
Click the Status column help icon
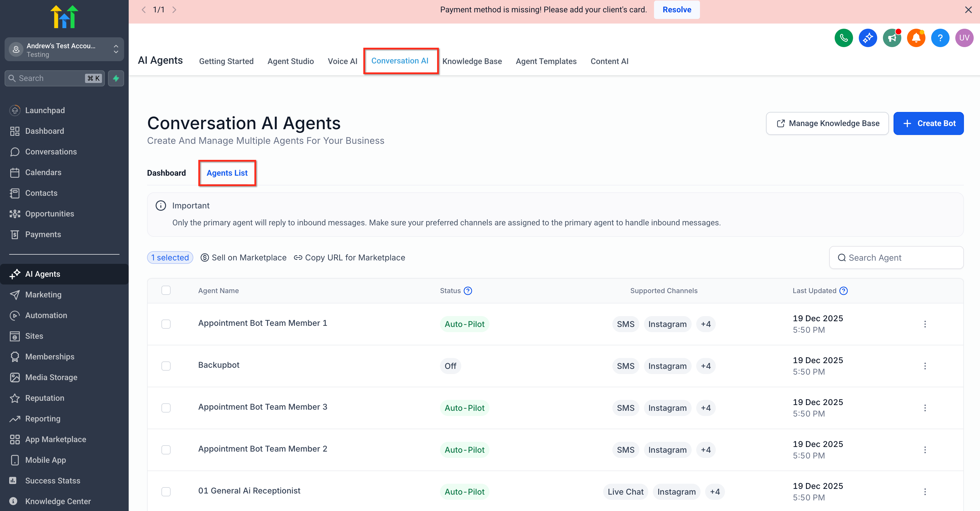coord(468,291)
